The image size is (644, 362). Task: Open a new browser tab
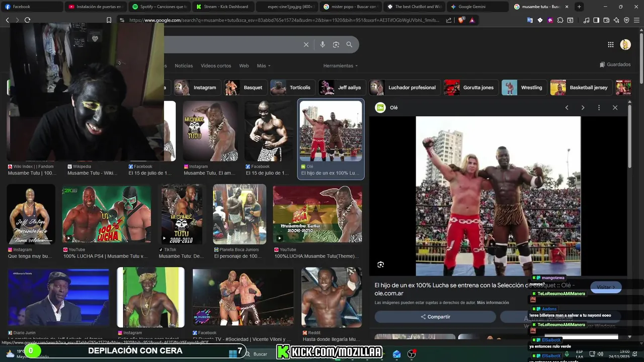(x=579, y=7)
